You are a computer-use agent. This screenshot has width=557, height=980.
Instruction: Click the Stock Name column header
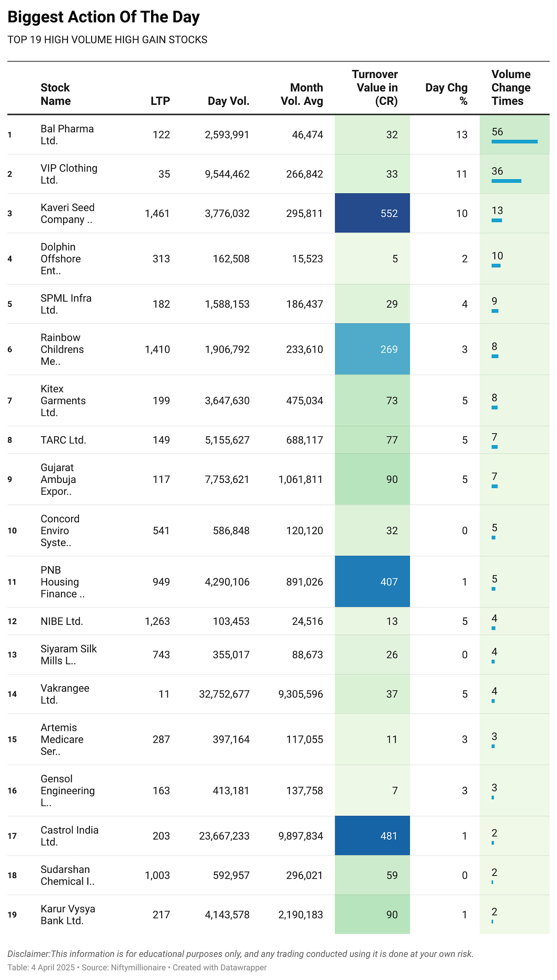point(55,94)
